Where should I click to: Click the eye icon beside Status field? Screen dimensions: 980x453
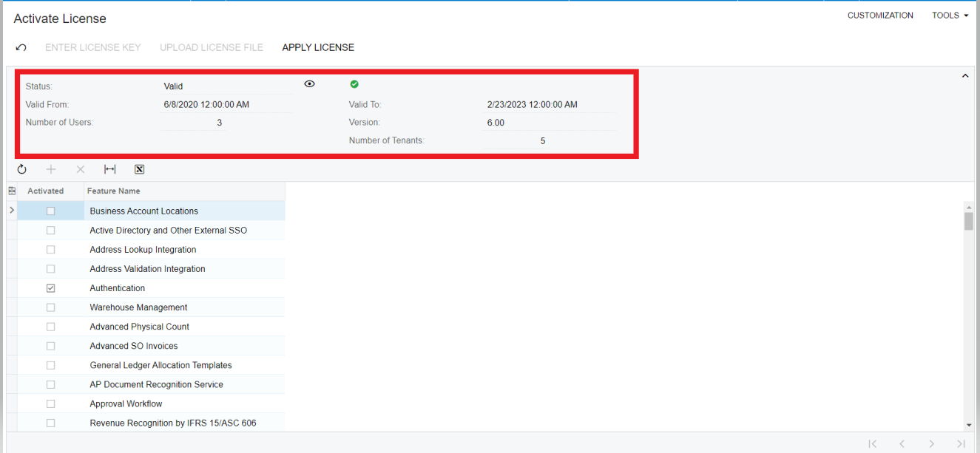pyautogui.click(x=309, y=84)
